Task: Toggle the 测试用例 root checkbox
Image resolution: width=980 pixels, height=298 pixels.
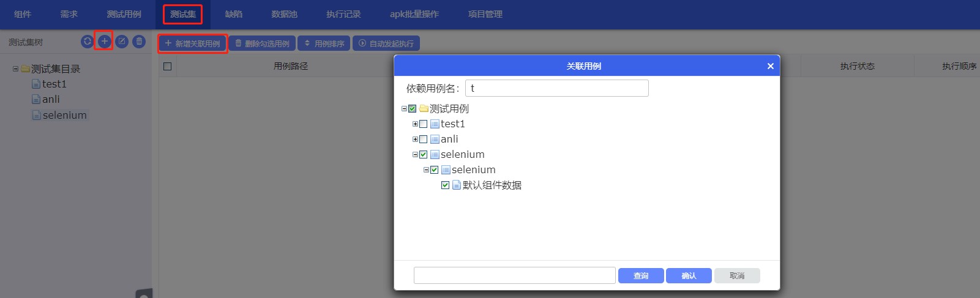Action: (x=412, y=108)
